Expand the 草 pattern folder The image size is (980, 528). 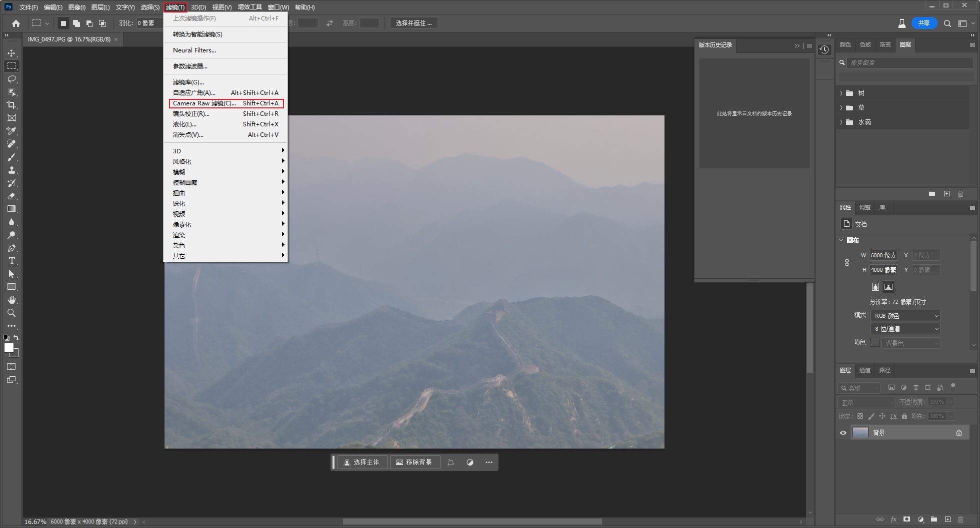point(841,107)
